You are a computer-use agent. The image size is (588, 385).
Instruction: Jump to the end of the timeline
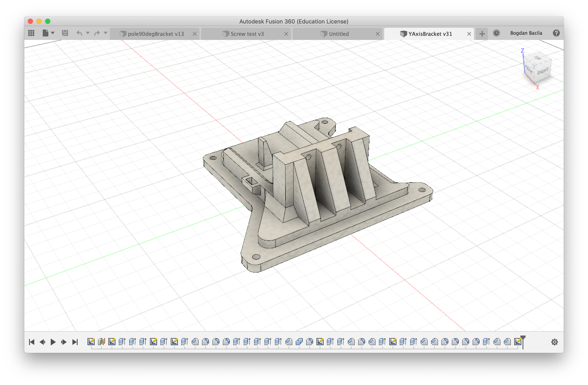click(75, 342)
